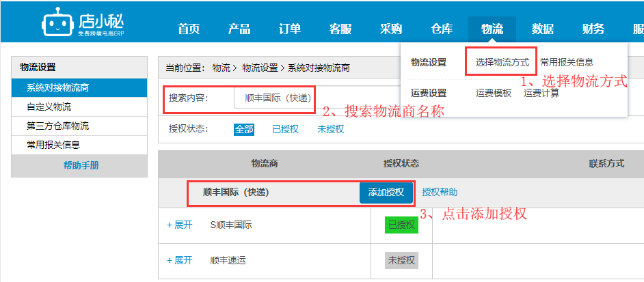
Task: Open the 数据 menu
Action: (543, 29)
